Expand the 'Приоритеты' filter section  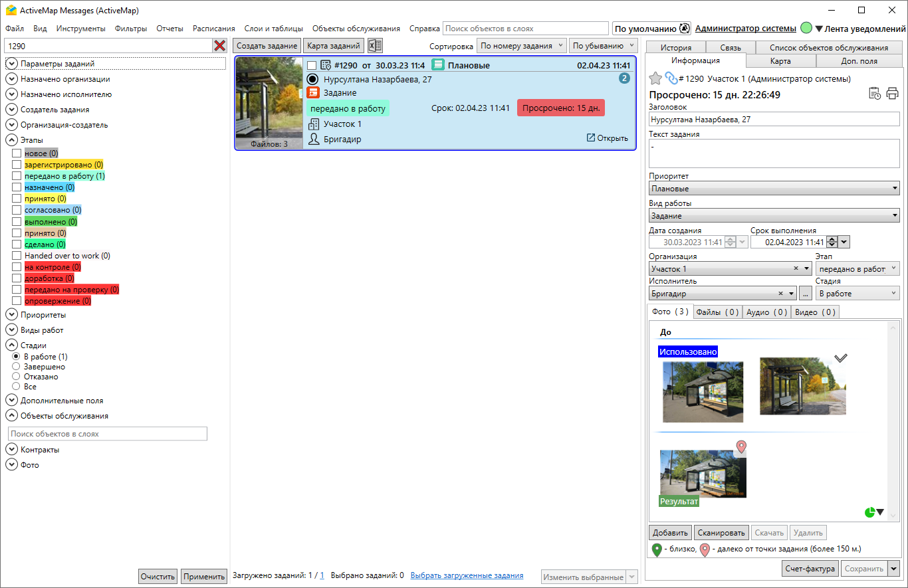pyautogui.click(x=11, y=315)
